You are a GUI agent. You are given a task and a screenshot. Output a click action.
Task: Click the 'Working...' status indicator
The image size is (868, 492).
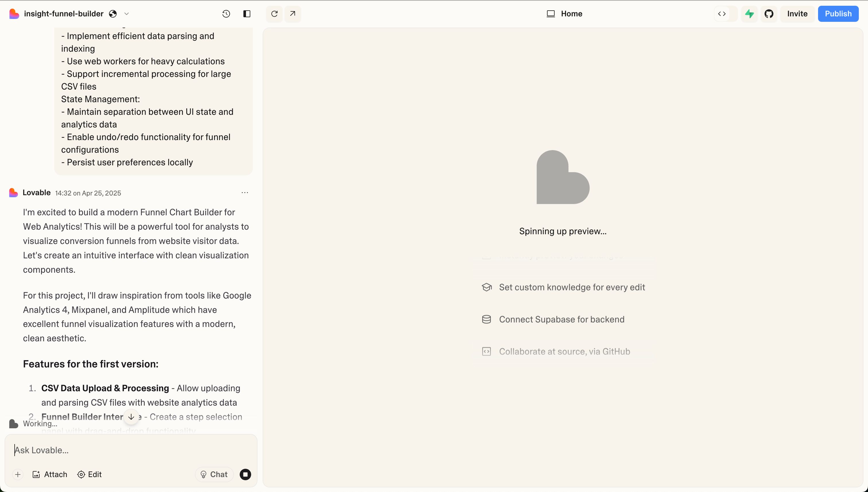click(x=33, y=423)
